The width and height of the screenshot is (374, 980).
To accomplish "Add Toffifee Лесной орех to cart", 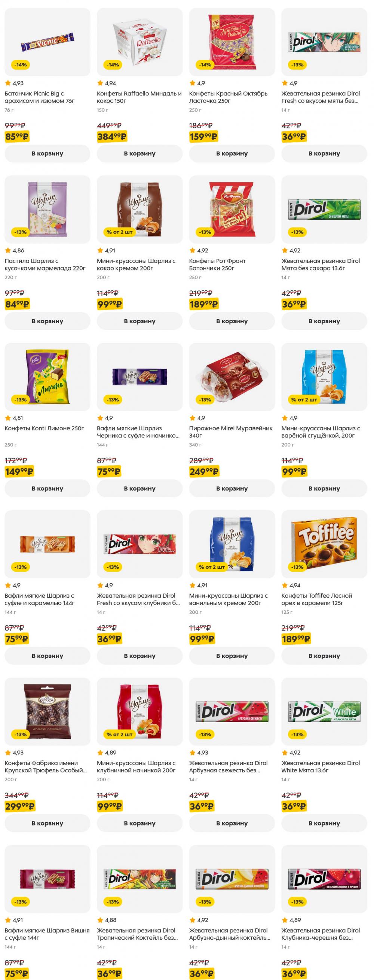I will 324,656.
